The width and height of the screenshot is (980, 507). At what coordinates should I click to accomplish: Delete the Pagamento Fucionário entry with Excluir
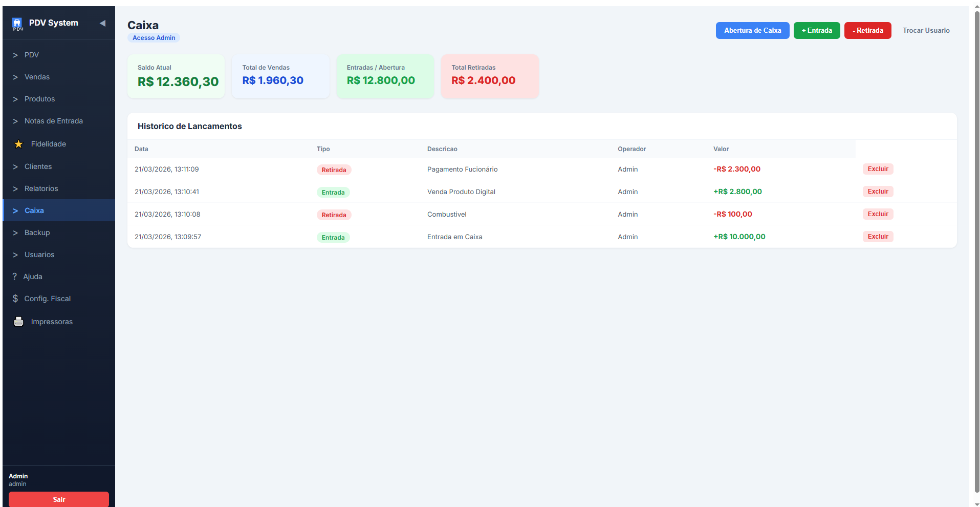click(x=878, y=169)
